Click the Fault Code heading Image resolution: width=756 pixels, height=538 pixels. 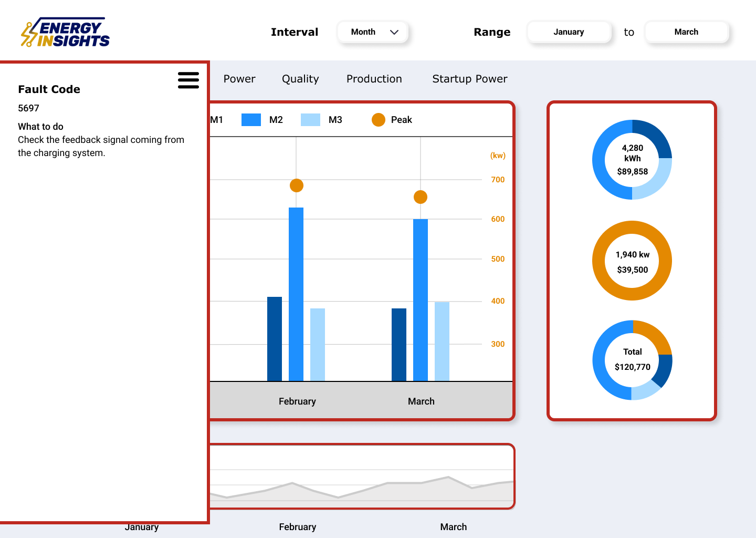pos(49,89)
